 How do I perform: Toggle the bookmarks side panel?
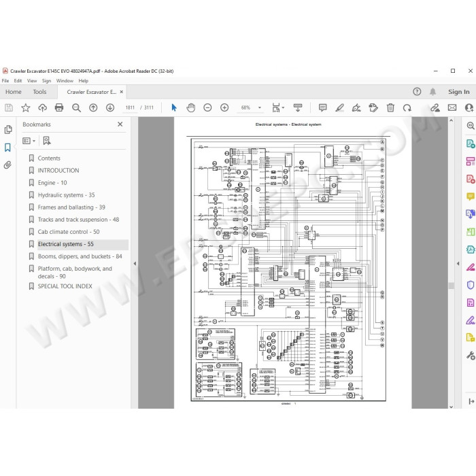point(8,148)
